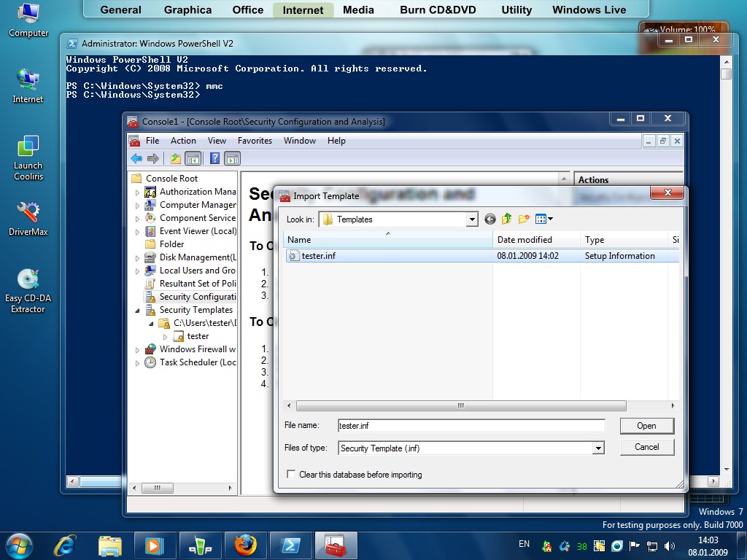Sort files by the Name column
The height and width of the screenshot is (560, 747).
click(388, 239)
